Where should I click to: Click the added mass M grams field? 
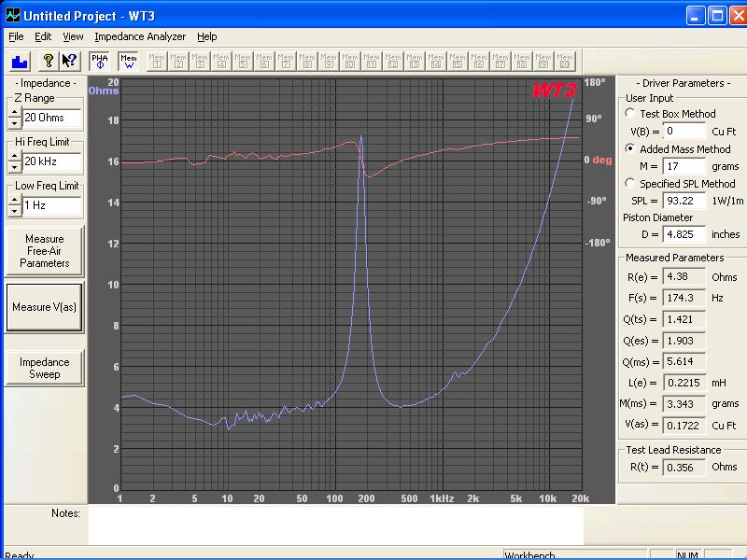click(684, 166)
